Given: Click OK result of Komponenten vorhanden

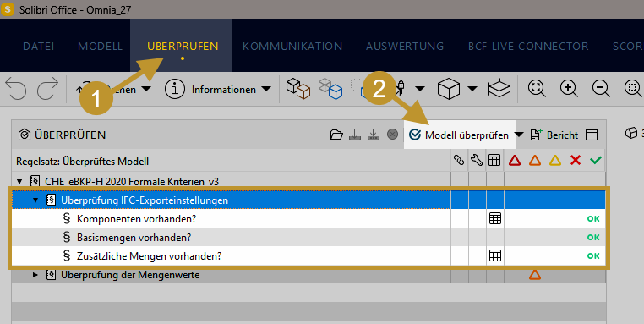Looking at the screenshot, I should point(593,219).
